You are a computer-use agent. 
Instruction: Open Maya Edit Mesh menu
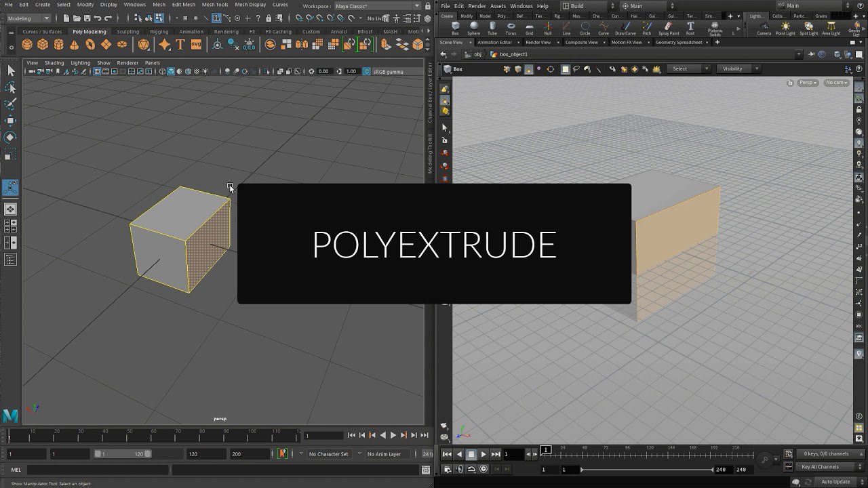(183, 5)
